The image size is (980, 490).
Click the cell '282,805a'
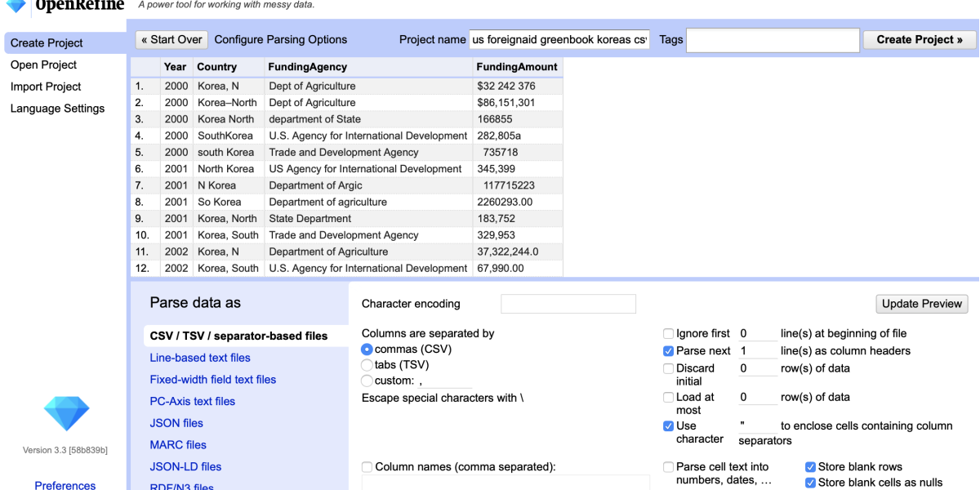pyautogui.click(x=517, y=136)
